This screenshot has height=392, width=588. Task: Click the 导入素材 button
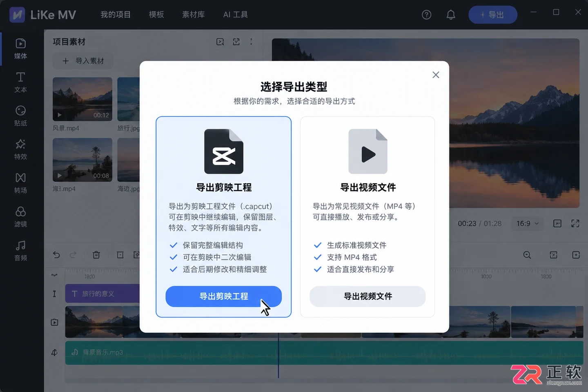(83, 61)
